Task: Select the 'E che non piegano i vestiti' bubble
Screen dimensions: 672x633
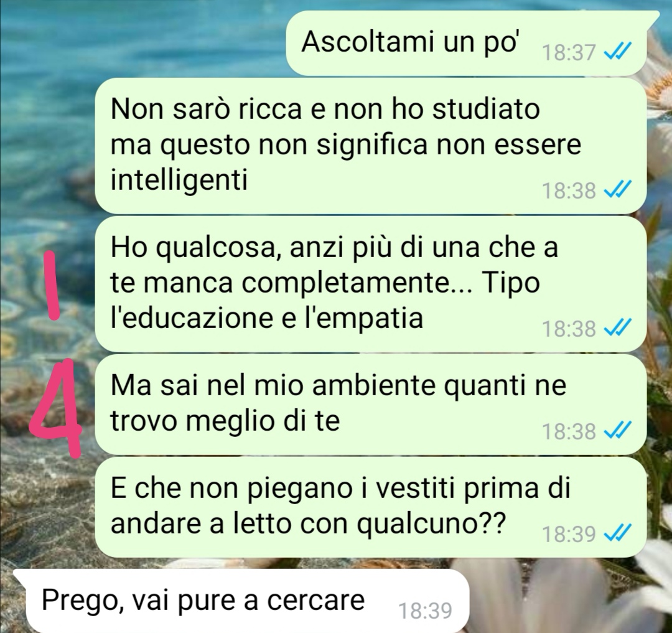Action: [x=370, y=507]
